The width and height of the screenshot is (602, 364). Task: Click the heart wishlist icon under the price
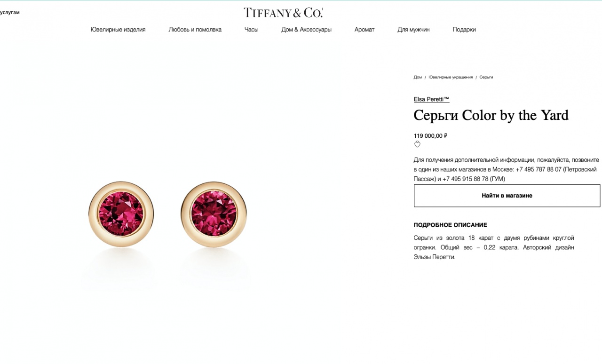tap(417, 144)
